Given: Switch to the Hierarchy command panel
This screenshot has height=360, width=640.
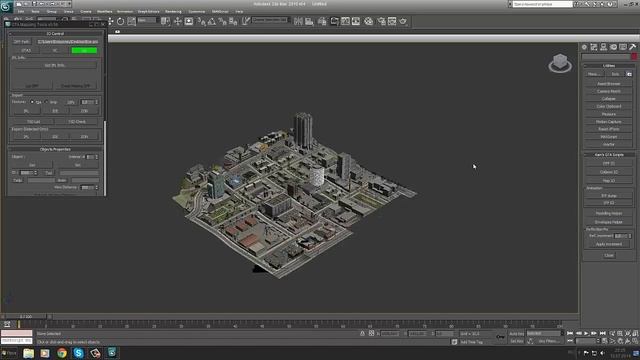Looking at the screenshot, I should (x=603, y=47).
